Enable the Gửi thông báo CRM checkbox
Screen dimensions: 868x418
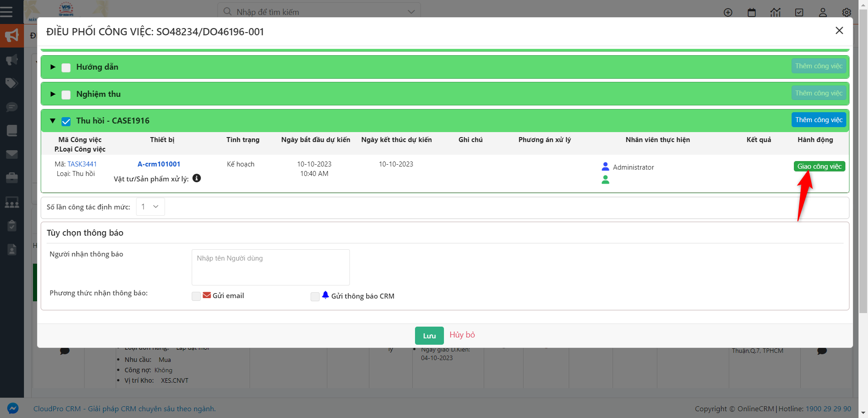tap(315, 297)
